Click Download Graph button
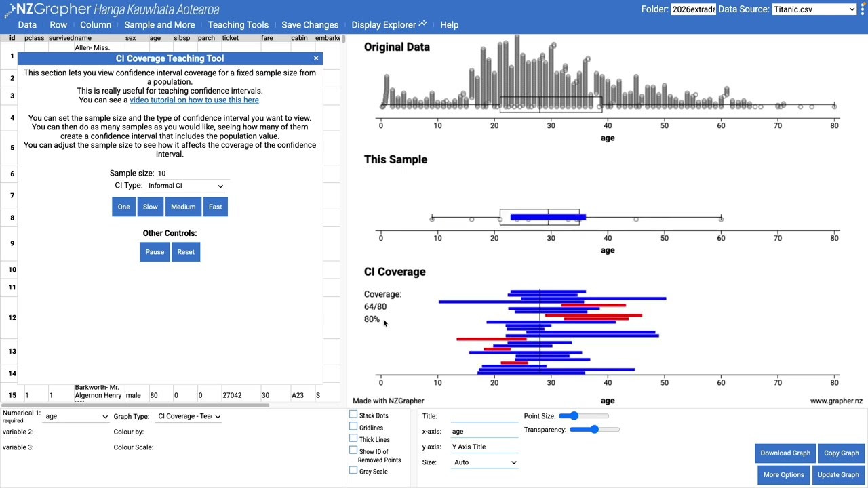 tap(785, 453)
